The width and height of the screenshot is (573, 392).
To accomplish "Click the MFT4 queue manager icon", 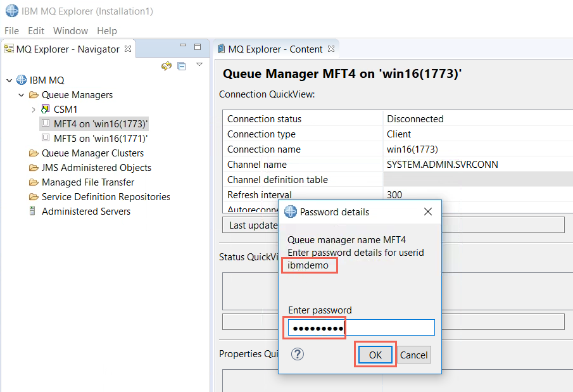I will 46,123.
